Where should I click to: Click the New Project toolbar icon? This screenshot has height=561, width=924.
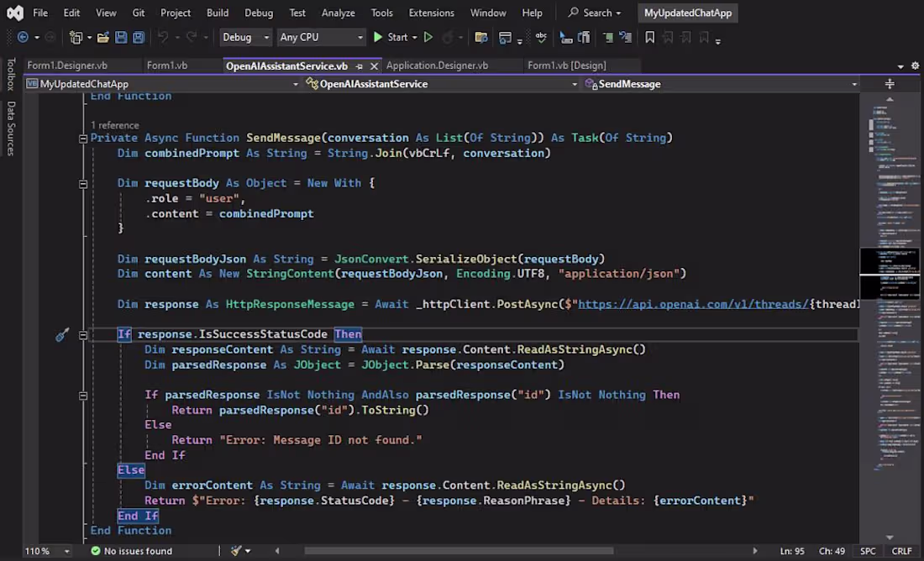[x=76, y=37]
